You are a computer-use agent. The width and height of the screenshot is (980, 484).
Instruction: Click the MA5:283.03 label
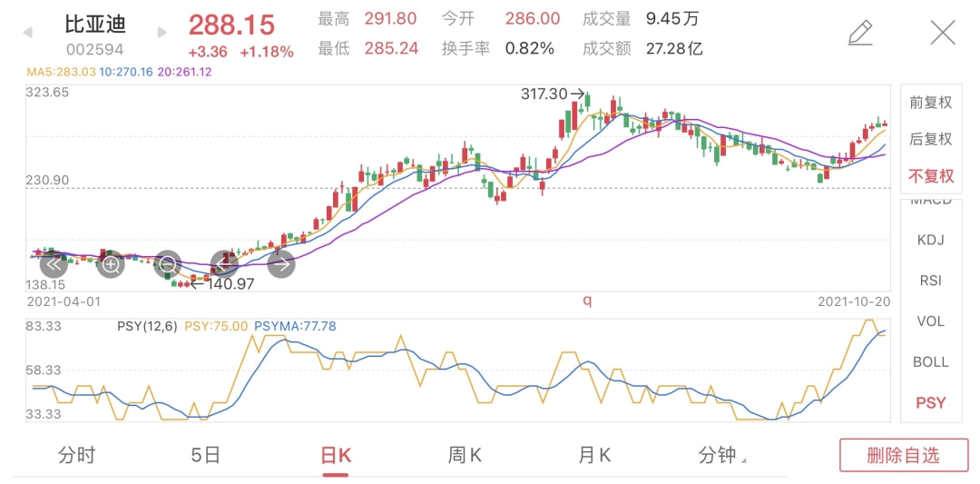pyautogui.click(x=62, y=72)
